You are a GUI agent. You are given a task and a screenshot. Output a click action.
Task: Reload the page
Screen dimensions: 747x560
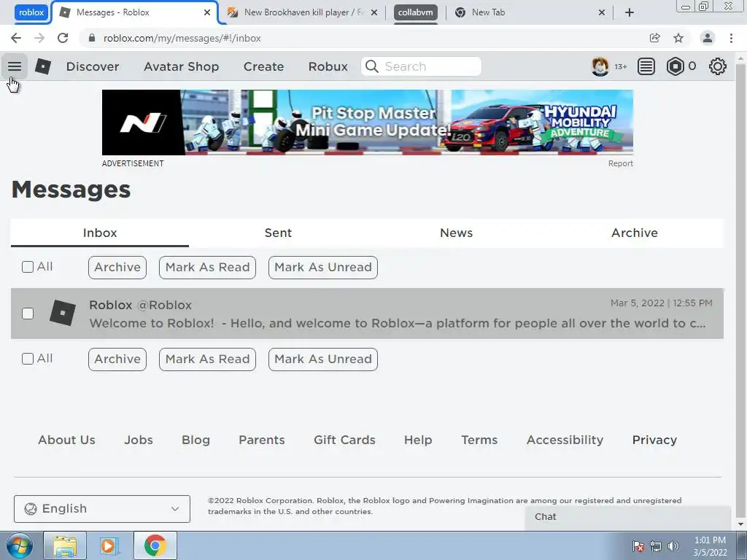click(x=63, y=38)
